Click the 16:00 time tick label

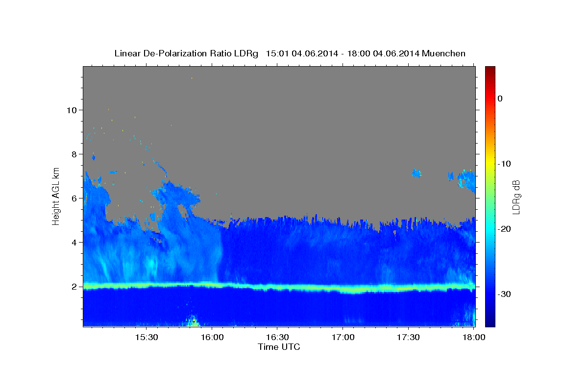click(x=212, y=337)
